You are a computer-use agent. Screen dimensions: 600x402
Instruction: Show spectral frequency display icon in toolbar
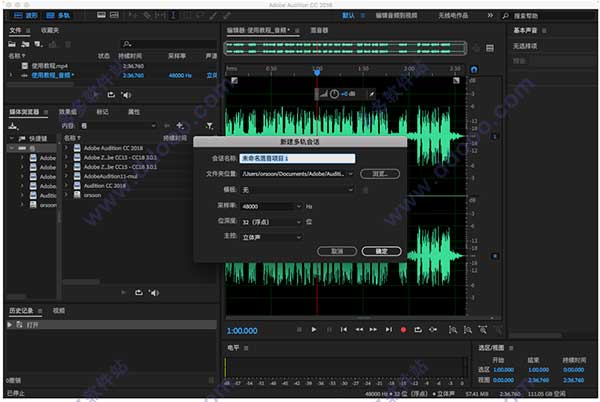pos(101,15)
